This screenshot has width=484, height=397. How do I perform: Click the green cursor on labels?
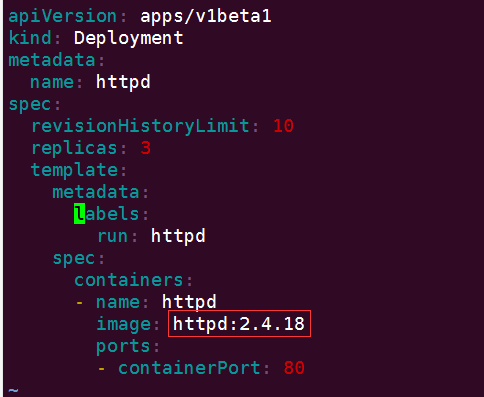tap(79, 214)
